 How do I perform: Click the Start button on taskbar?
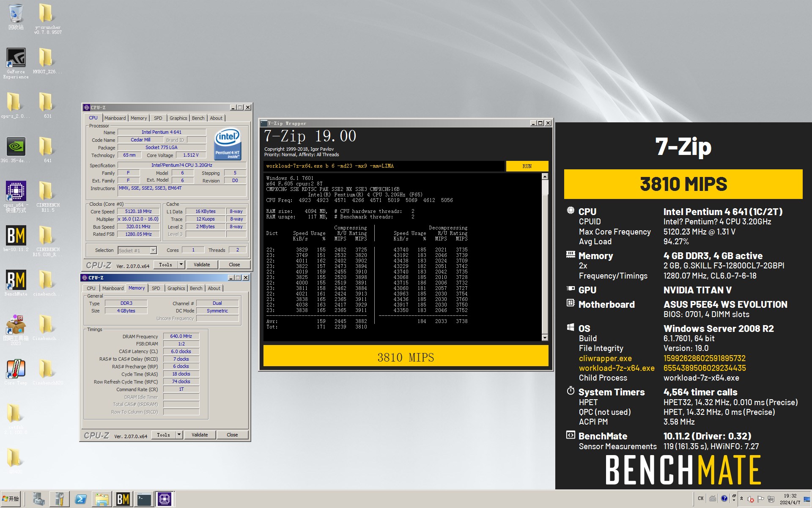[11, 499]
